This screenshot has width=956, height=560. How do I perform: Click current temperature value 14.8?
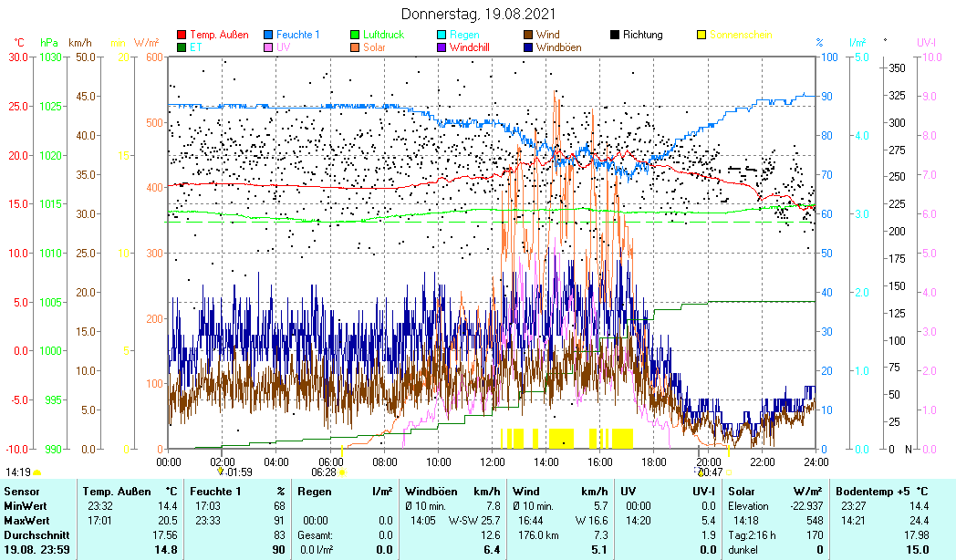tap(166, 550)
